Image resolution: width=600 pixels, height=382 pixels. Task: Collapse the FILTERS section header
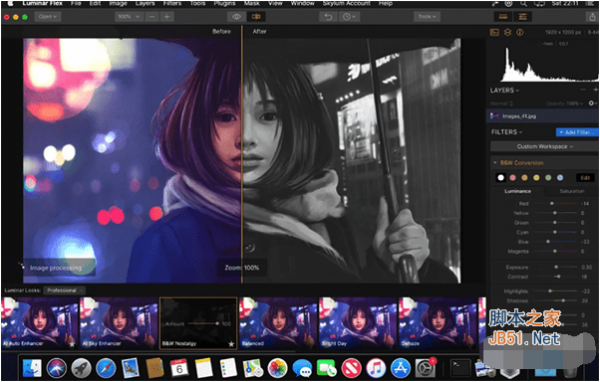506,132
